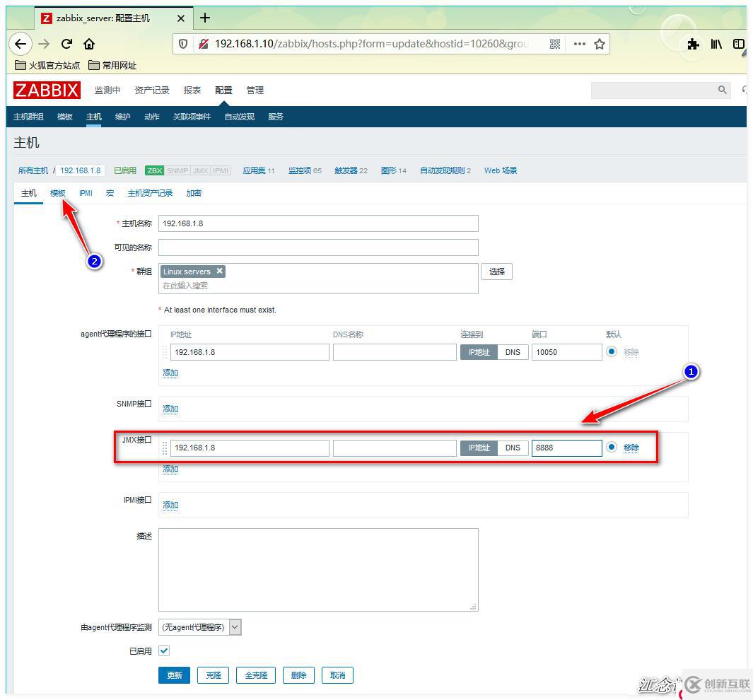
Task: Click the search magnifier icon
Action: (722, 90)
